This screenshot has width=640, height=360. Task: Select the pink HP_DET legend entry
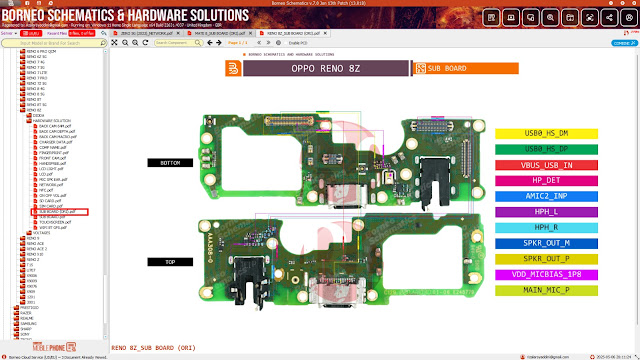click(x=546, y=181)
